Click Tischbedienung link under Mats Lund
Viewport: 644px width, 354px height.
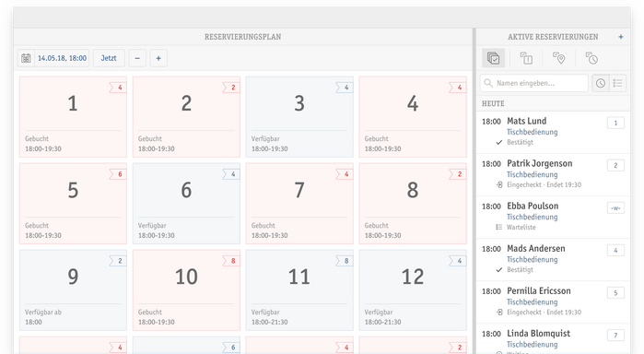click(x=532, y=132)
